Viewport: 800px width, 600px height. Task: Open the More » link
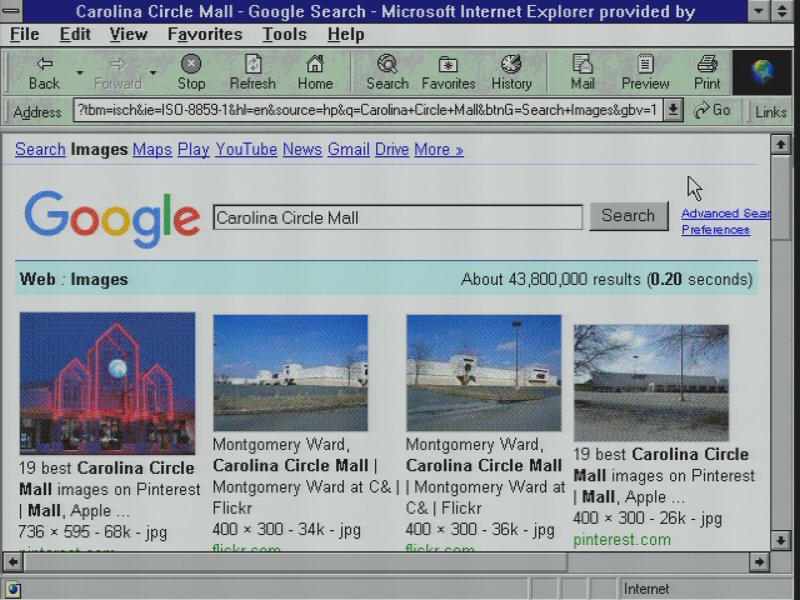pyautogui.click(x=439, y=149)
